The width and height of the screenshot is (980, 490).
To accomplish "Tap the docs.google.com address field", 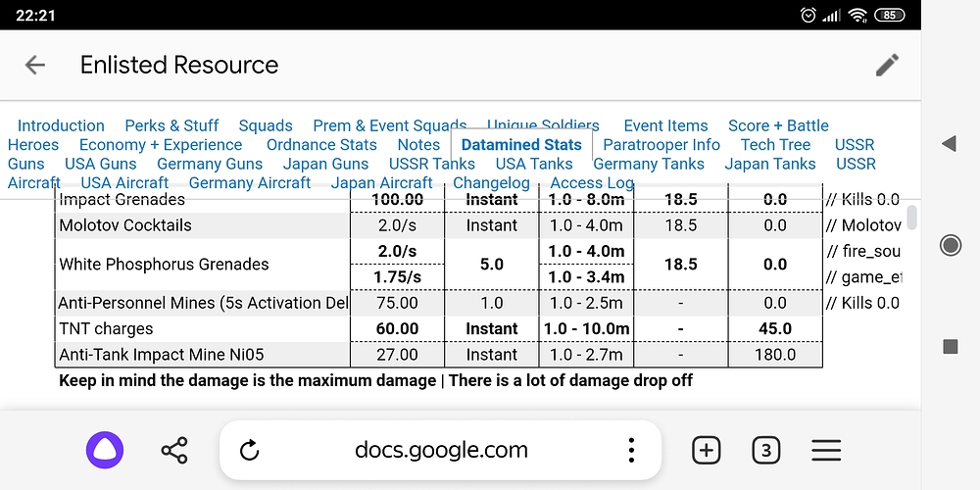I will (x=441, y=450).
